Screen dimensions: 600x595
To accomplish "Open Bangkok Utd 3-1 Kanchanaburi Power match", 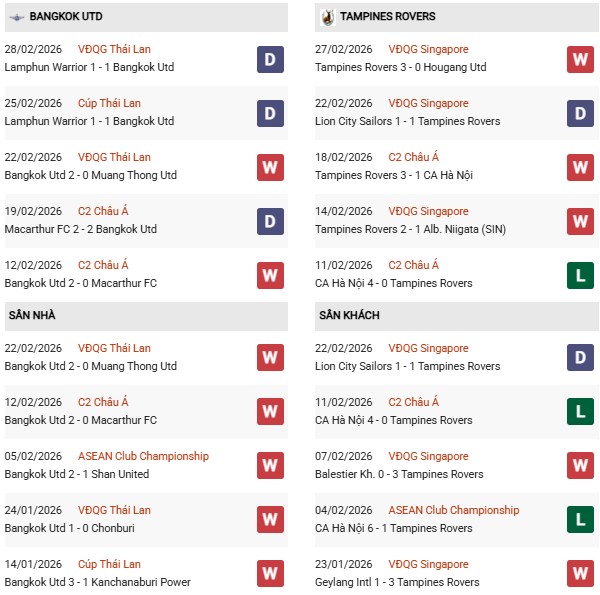I will [97, 582].
